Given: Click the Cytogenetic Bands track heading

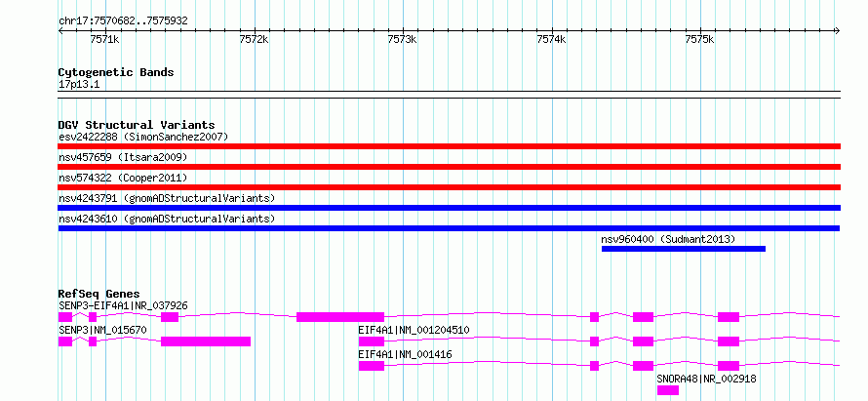Looking at the screenshot, I should [x=116, y=72].
